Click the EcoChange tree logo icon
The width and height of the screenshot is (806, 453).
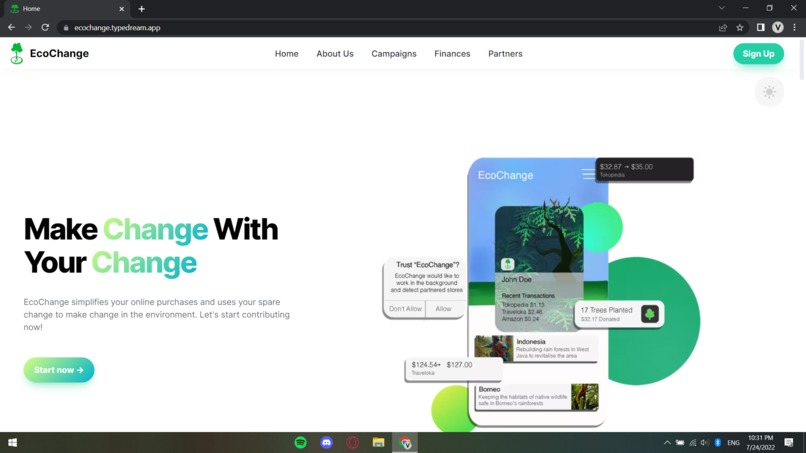16,53
